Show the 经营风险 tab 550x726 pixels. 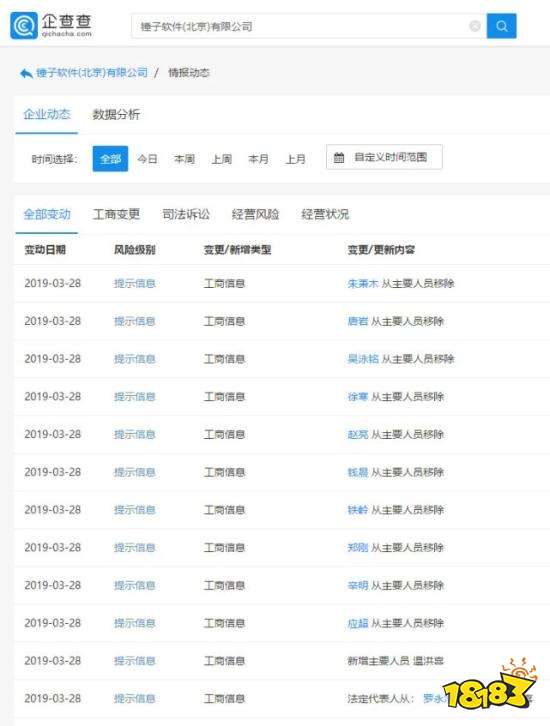255,214
